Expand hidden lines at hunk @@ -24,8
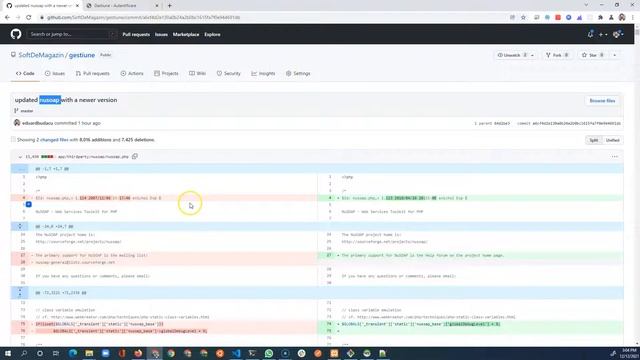Image resolution: width=640 pixels, height=360 pixels. pyautogui.click(x=20, y=226)
